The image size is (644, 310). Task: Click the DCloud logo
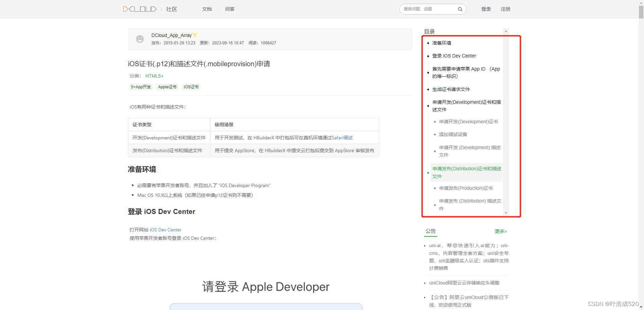pos(140,9)
